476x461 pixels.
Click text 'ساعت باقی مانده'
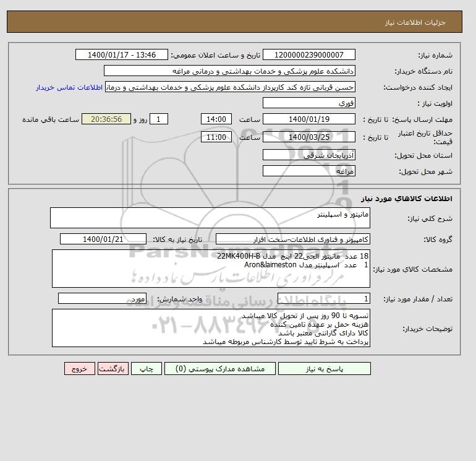click(x=51, y=119)
